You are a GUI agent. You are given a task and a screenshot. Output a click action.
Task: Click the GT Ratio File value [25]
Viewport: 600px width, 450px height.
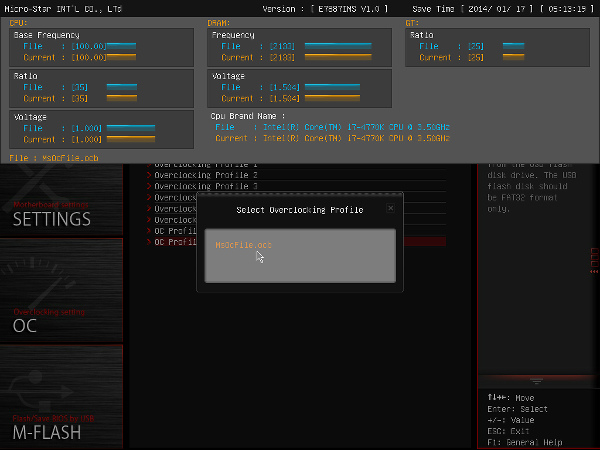[476, 46]
